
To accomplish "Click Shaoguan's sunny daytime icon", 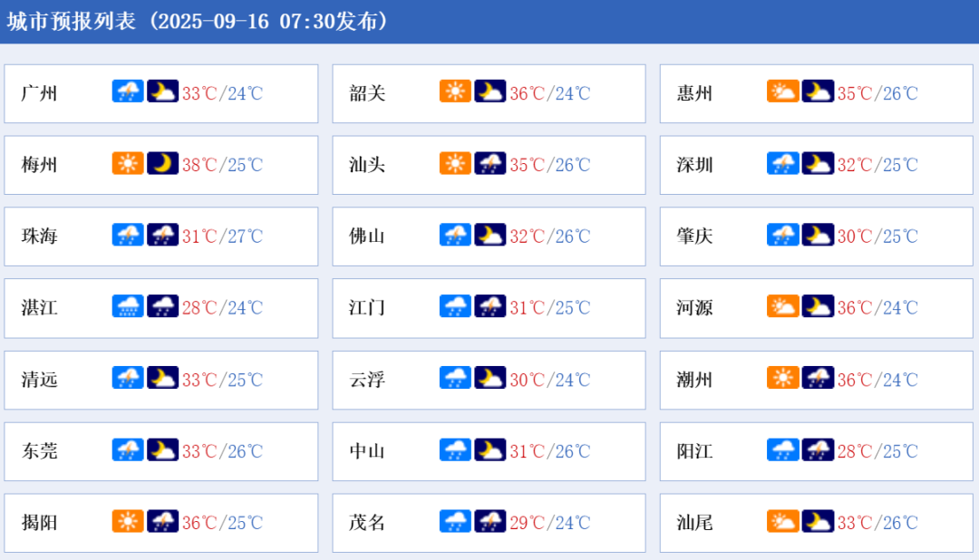I will (x=455, y=92).
